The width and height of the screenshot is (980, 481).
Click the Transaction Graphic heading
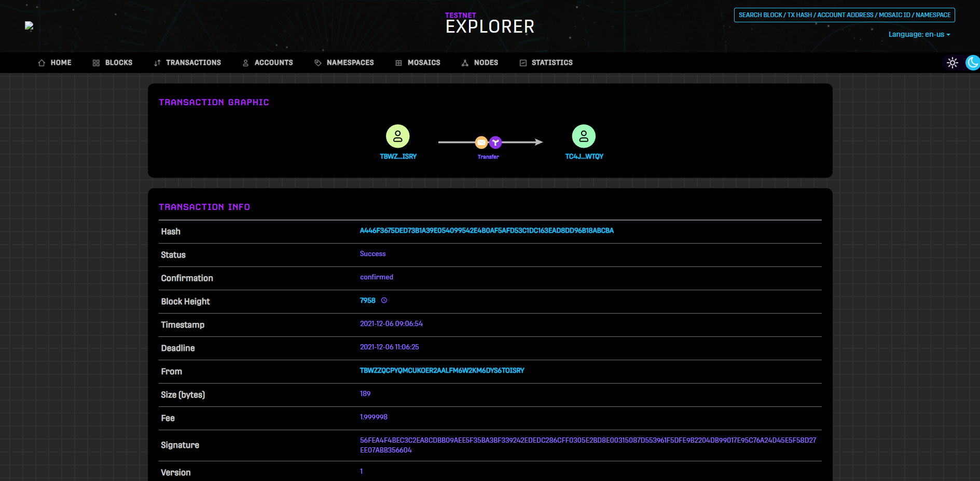[x=214, y=103]
